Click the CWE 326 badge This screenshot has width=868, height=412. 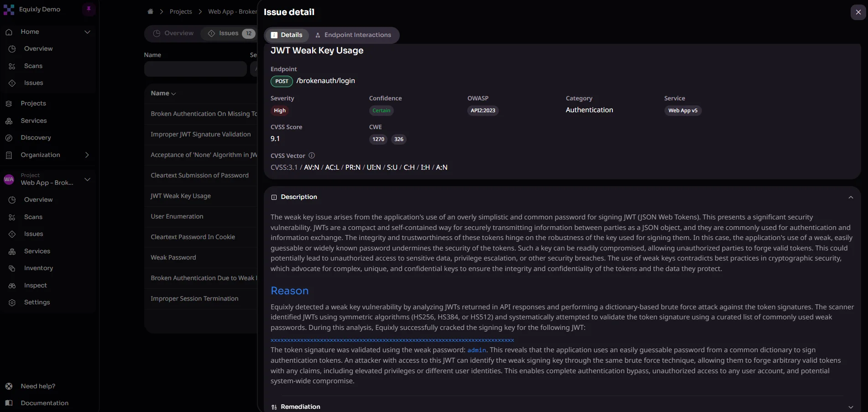click(399, 140)
